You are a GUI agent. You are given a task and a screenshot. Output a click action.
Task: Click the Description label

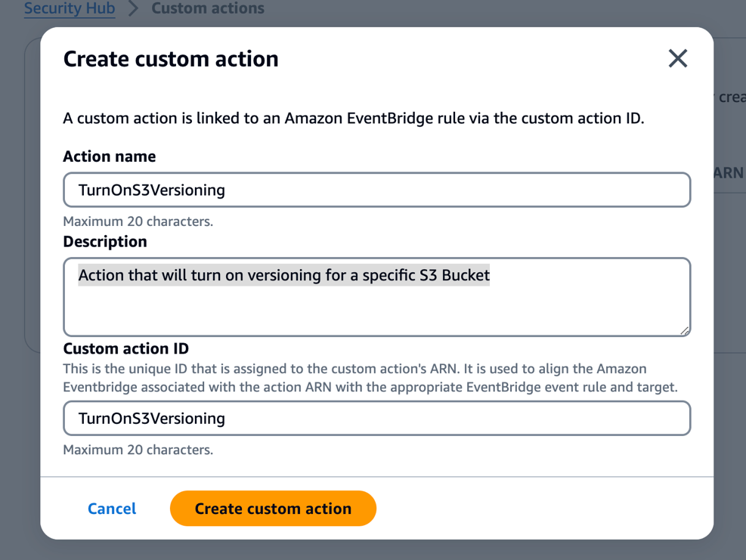104,241
